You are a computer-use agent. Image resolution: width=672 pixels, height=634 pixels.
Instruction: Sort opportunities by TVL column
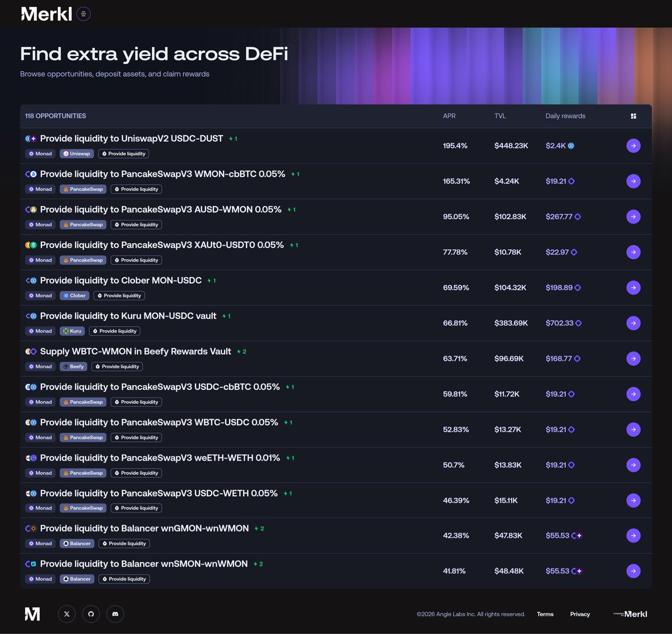500,116
